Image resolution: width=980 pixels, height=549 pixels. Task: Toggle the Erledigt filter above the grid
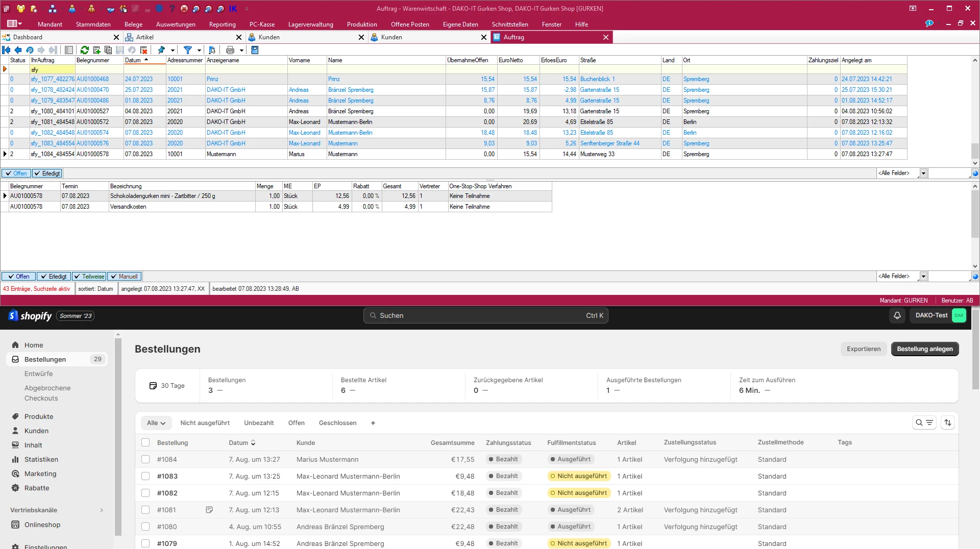point(47,173)
